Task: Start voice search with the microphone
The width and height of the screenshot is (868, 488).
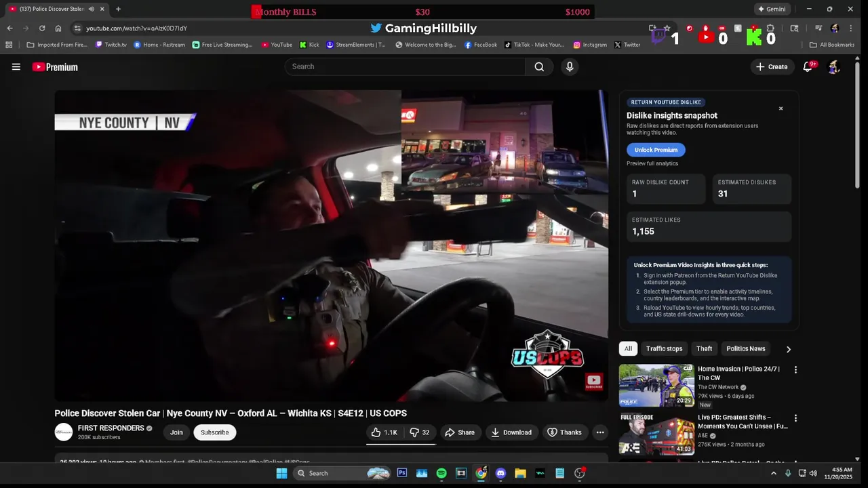Action: [570, 66]
